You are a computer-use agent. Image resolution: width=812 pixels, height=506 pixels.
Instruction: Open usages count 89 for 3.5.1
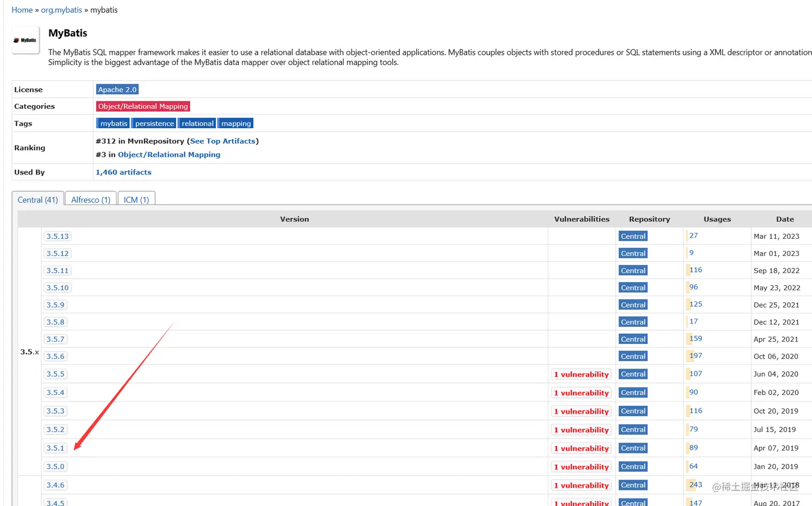tap(693, 448)
